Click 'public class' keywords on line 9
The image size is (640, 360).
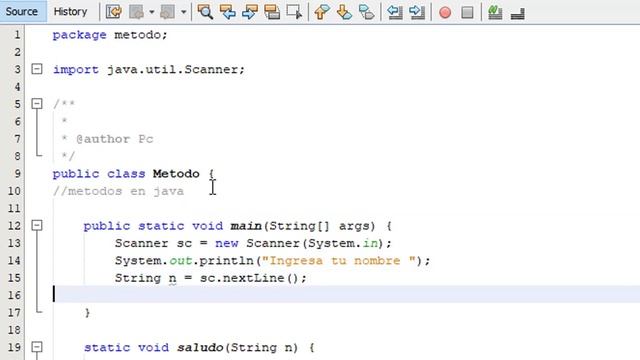[99, 174]
